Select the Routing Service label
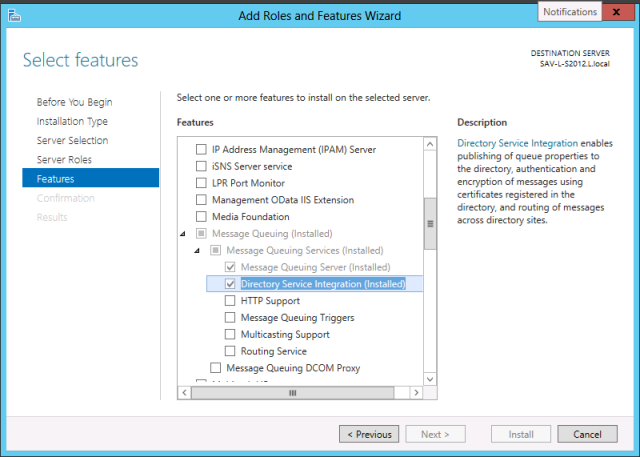640x457 pixels. [273, 351]
